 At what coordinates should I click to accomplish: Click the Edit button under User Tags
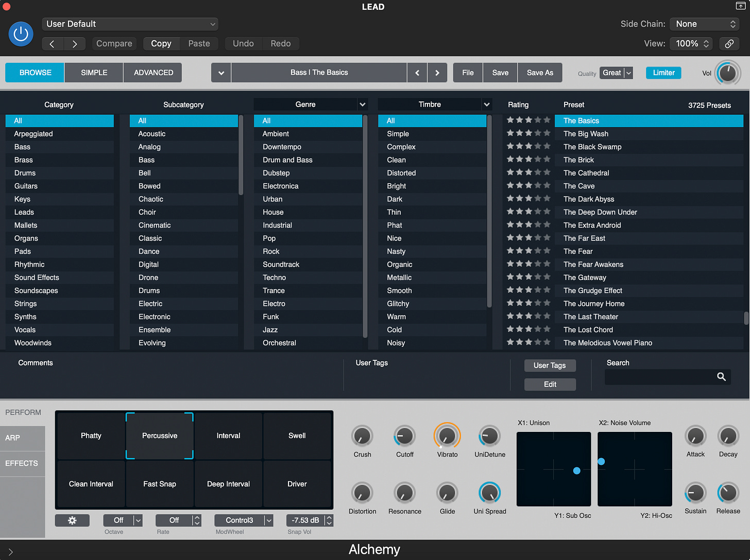[x=550, y=384]
